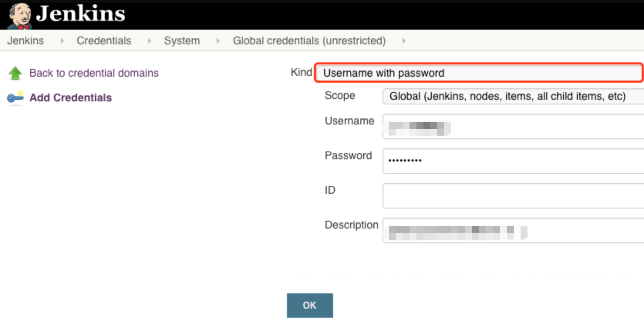
Task: Expand the arrow after System breadcrumb
Action: pyautogui.click(x=218, y=41)
